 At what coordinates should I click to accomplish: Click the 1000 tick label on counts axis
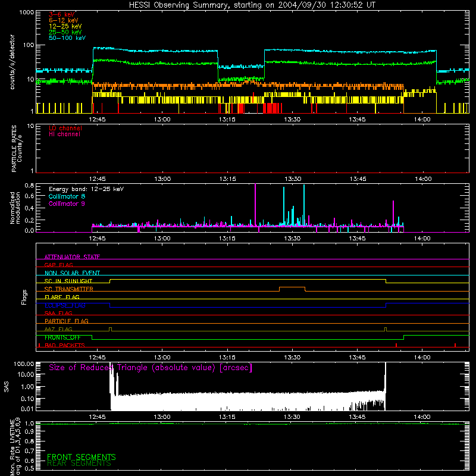click(27, 12)
